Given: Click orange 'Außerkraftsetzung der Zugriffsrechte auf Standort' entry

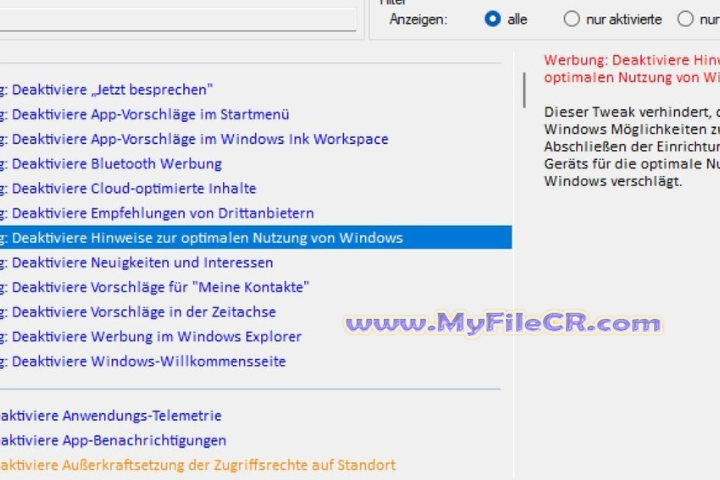Looking at the screenshot, I should [197, 465].
